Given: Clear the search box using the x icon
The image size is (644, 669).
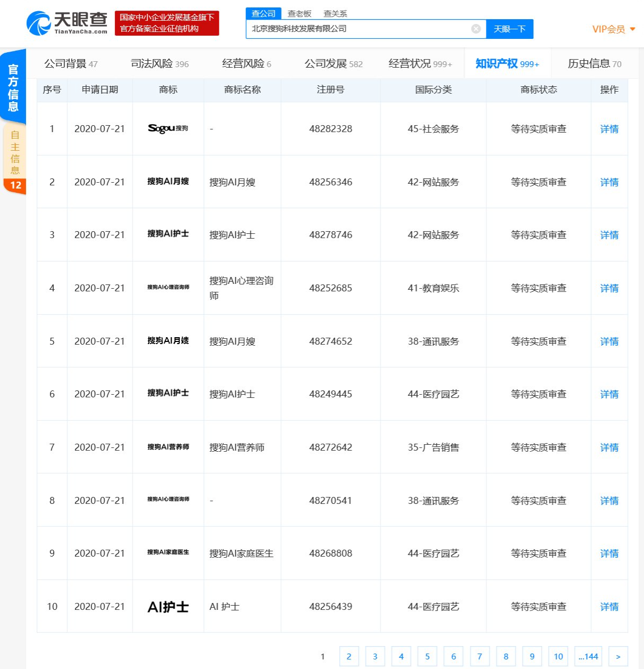Looking at the screenshot, I should 475,29.
